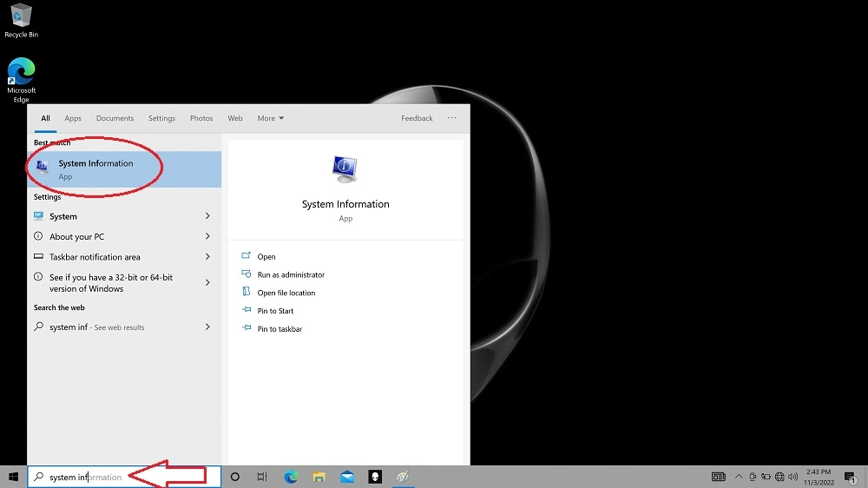
Task: Open Task View on the taskbar
Action: point(262,477)
